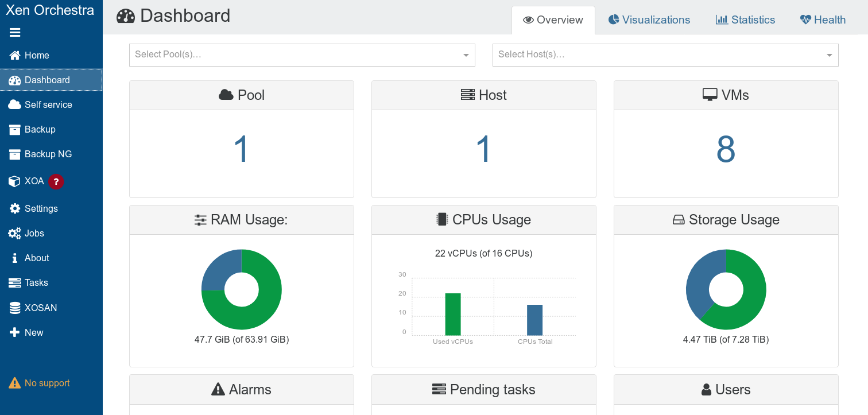868x415 pixels.
Task: Click the Xen Orchestra title link
Action: coord(50,10)
